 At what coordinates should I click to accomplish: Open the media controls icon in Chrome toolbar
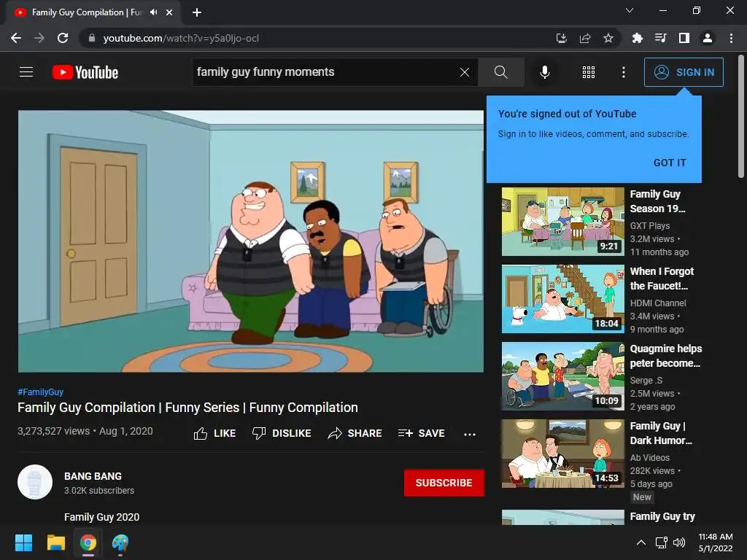tap(660, 38)
